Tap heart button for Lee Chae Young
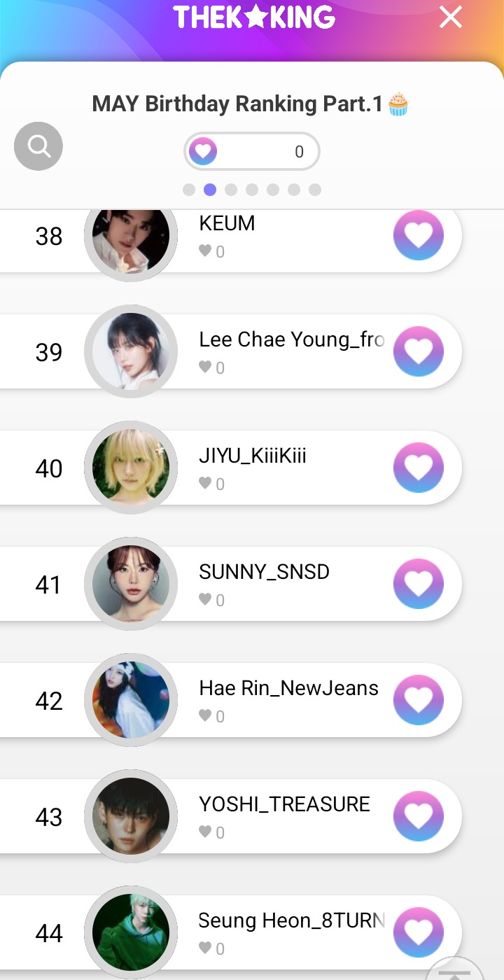 click(x=419, y=351)
